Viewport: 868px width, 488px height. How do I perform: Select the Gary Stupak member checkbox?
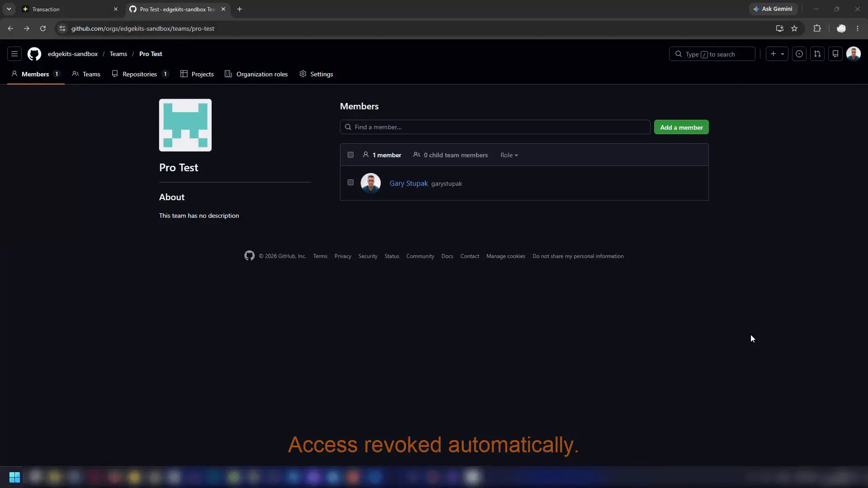tap(350, 183)
